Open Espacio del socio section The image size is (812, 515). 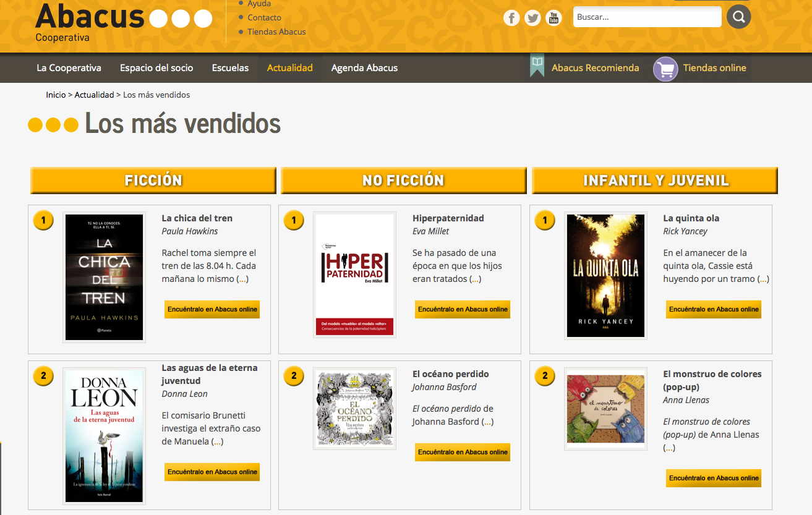tap(156, 68)
